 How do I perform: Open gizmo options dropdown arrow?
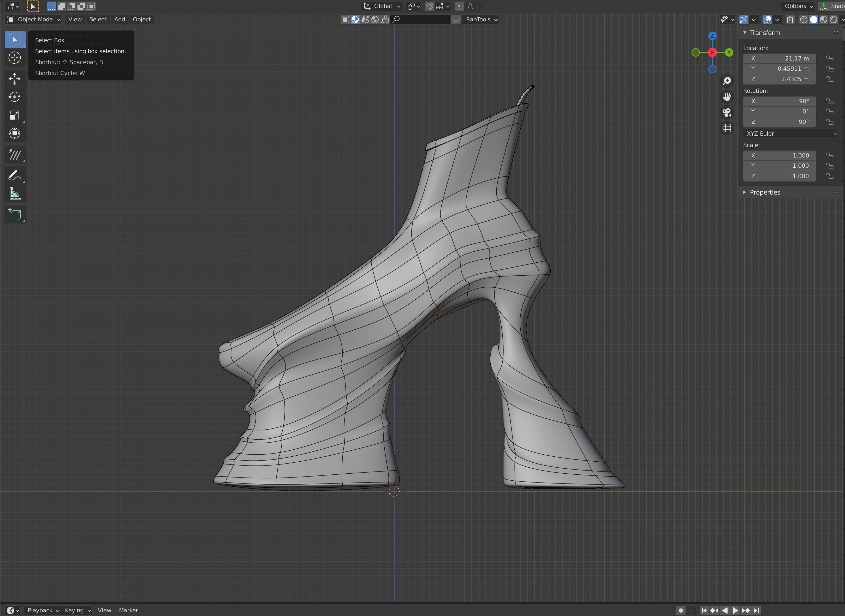click(754, 20)
